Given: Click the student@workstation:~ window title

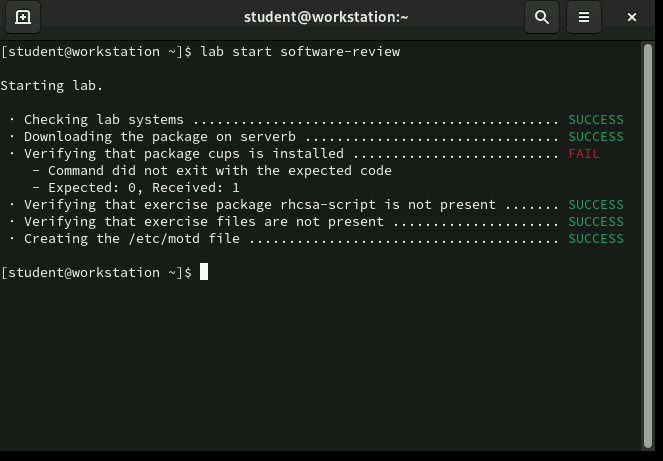Looking at the screenshot, I should (x=326, y=17).
